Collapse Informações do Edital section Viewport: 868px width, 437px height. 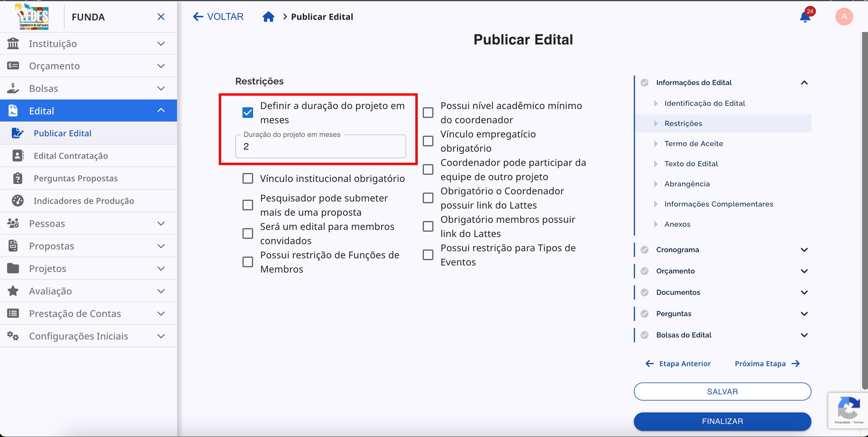point(804,83)
